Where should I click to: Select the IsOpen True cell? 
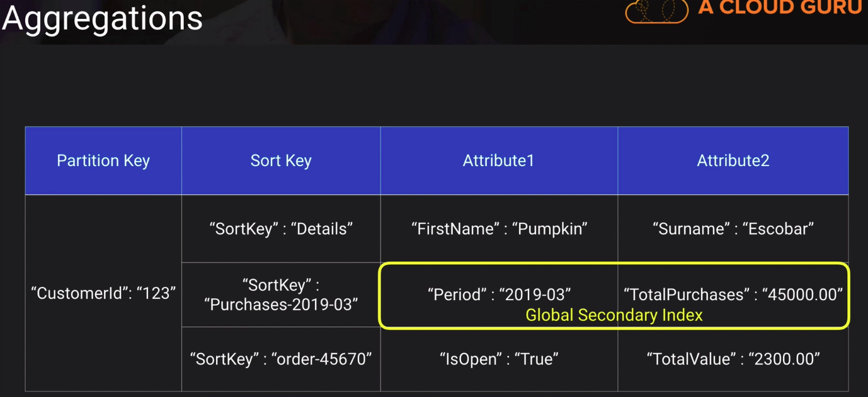[499, 359]
